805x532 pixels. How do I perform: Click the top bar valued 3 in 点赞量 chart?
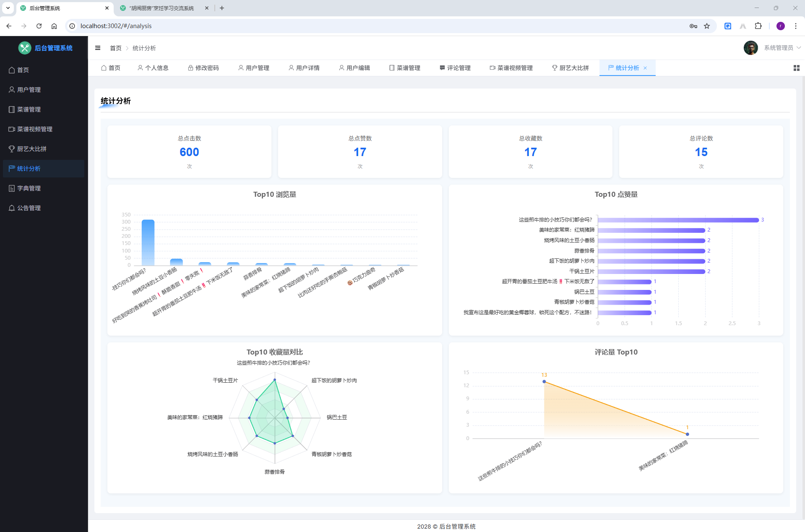coord(678,220)
